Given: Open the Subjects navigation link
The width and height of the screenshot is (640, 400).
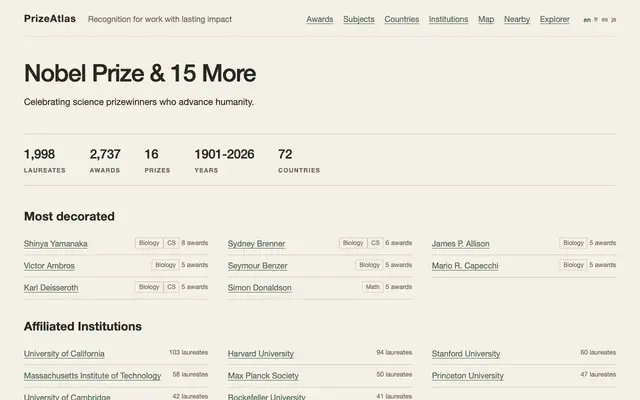Looking at the screenshot, I should [359, 19].
